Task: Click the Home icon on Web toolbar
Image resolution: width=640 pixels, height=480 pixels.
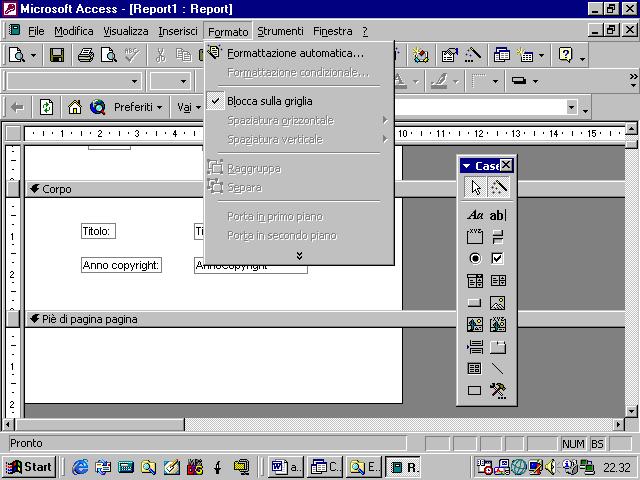Action: coord(75,107)
